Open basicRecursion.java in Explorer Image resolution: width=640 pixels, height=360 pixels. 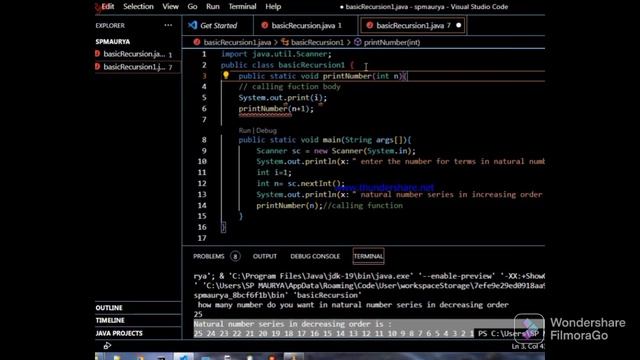[138, 54]
